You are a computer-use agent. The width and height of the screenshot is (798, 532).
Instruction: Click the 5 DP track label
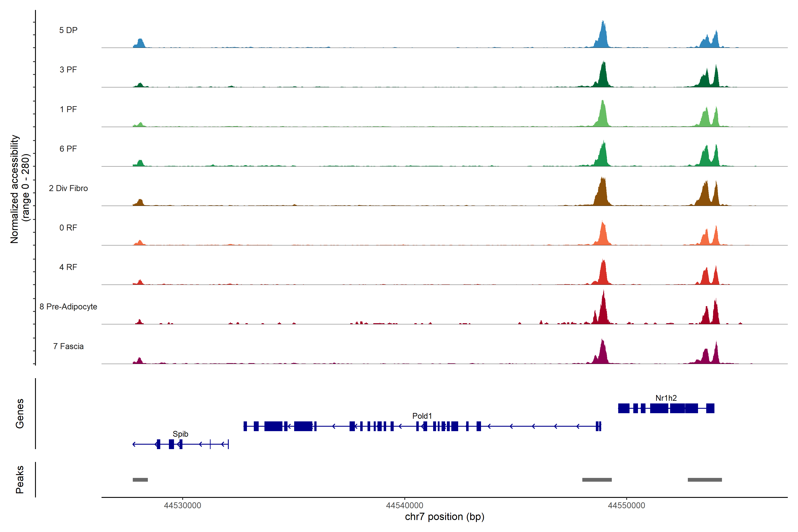coord(68,30)
